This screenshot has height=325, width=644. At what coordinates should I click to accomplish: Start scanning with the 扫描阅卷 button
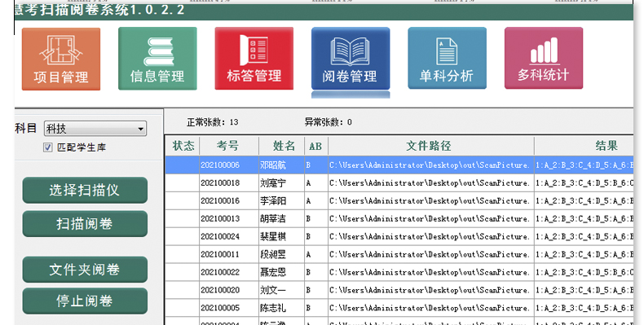(85, 224)
